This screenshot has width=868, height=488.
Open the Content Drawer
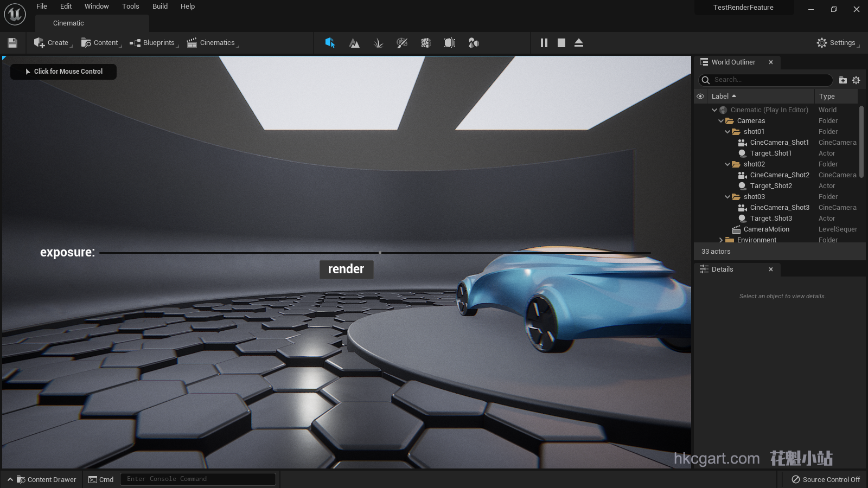pyautogui.click(x=42, y=479)
